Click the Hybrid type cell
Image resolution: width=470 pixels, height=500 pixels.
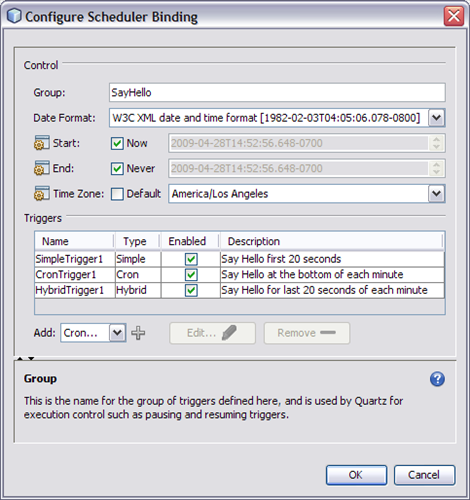pos(138,290)
